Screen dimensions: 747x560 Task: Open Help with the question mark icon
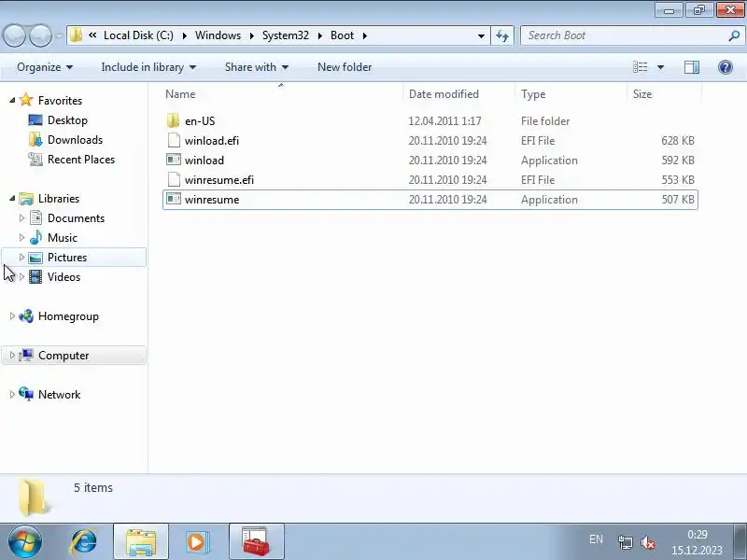(x=726, y=67)
